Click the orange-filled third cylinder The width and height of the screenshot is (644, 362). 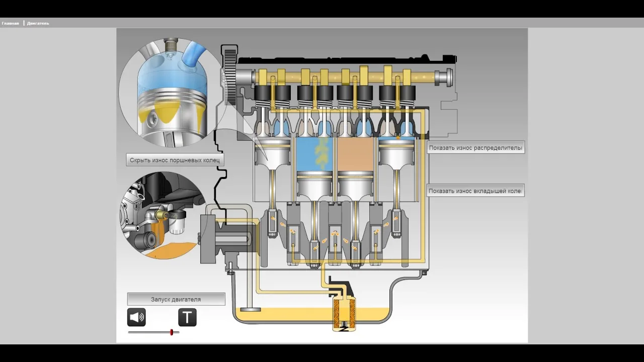click(x=356, y=154)
